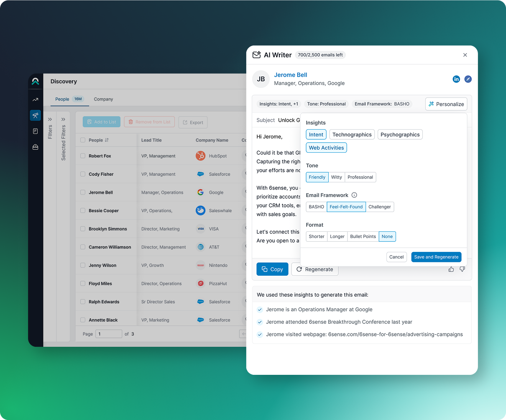The image size is (506, 420).
Task: Copy the generated email
Action: (x=272, y=269)
